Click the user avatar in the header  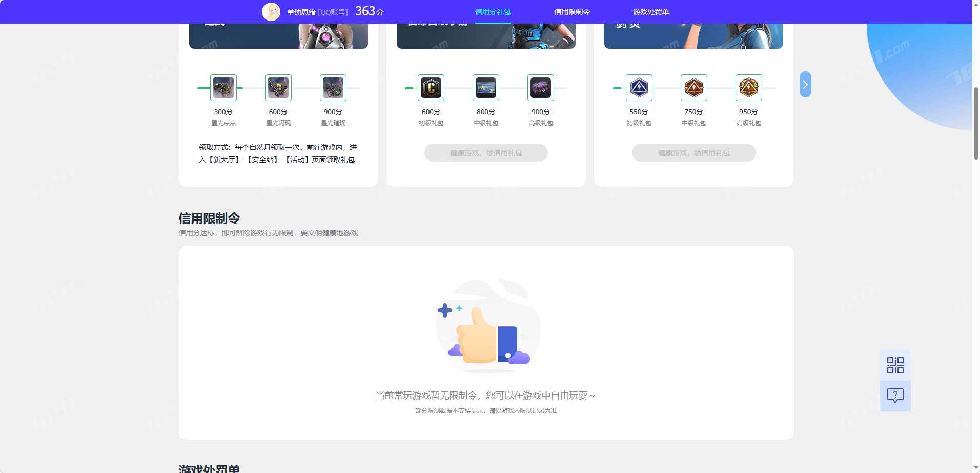pos(271,12)
